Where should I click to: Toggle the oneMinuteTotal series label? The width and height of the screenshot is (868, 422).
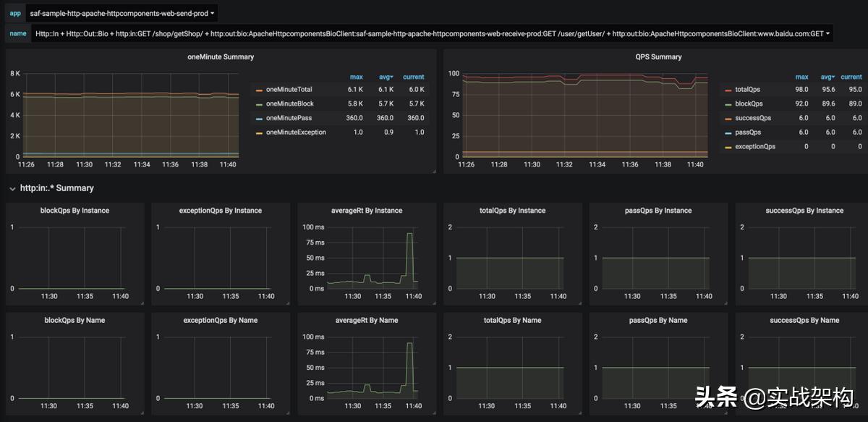coord(289,90)
